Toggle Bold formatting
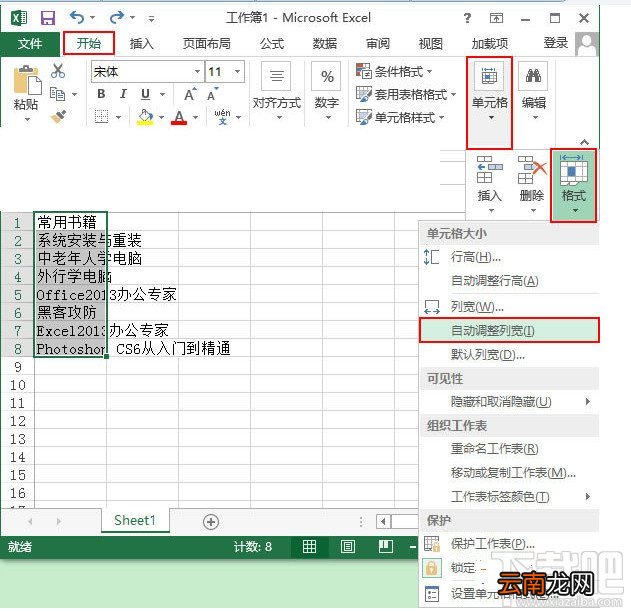 (x=101, y=94)
